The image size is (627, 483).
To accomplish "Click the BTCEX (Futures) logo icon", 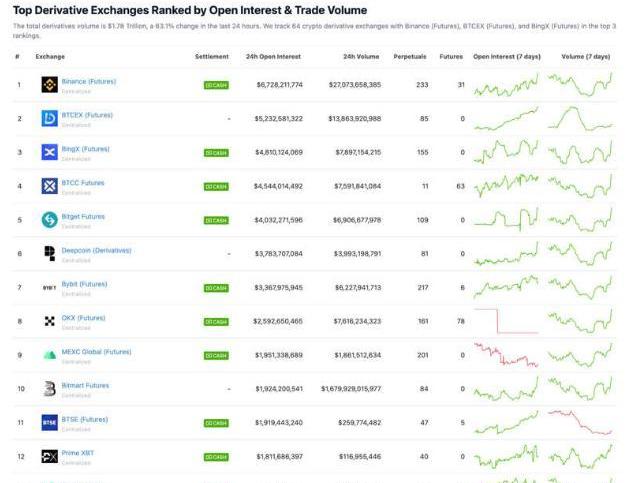I will (x=49, y=119).
